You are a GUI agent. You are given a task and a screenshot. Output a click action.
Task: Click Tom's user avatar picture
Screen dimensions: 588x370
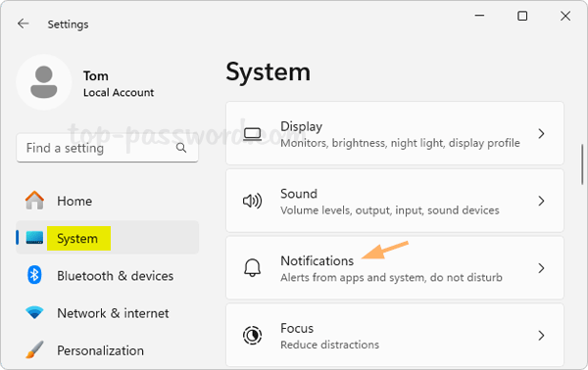point(44,82)
